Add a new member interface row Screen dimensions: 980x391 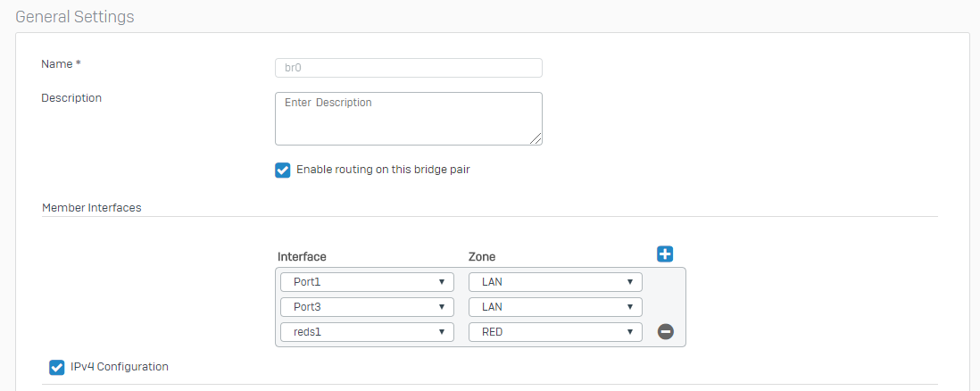[x=664, y=254]
